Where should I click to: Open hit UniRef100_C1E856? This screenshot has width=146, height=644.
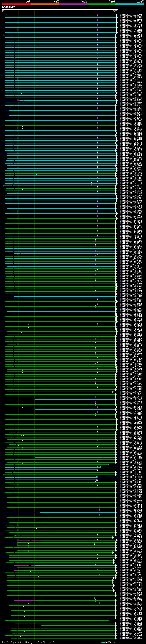pos(131,20)
